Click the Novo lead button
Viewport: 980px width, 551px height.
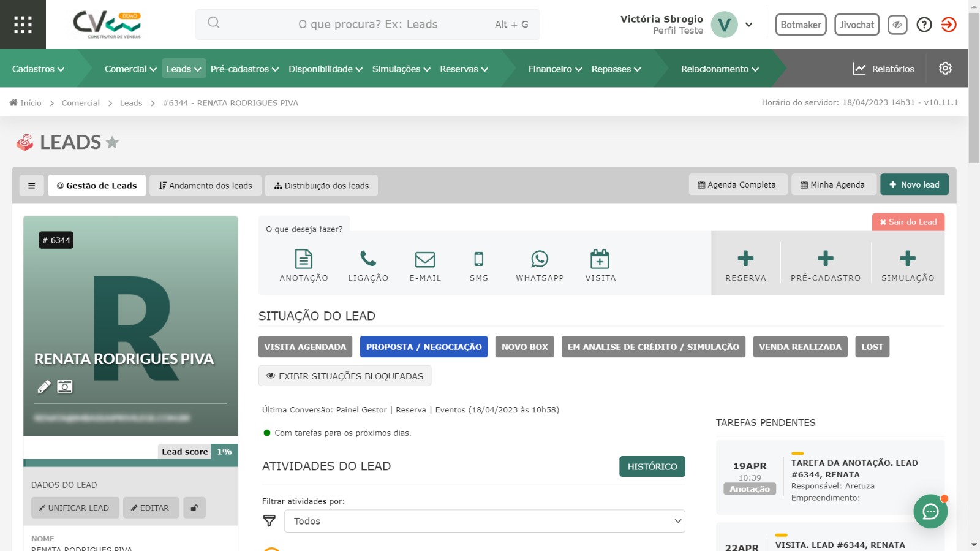914,184
